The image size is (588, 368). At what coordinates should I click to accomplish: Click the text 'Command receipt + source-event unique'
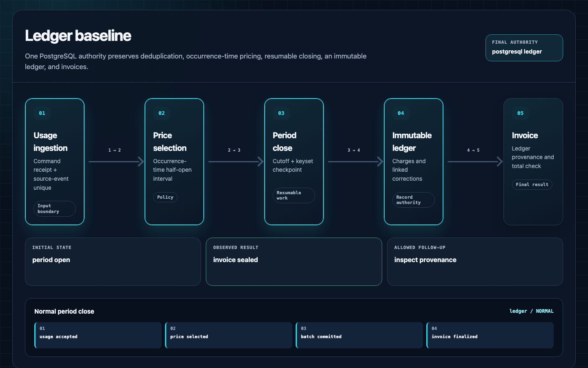[51, 175]
